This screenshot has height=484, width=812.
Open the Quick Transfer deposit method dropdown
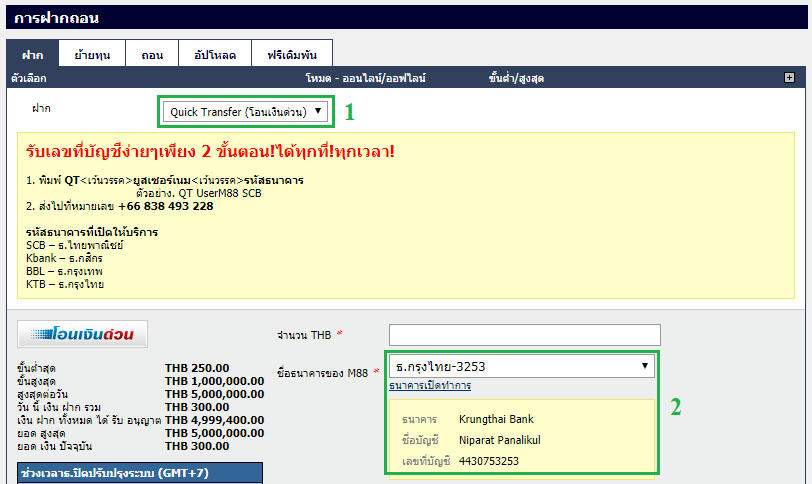tap(245, 111)
